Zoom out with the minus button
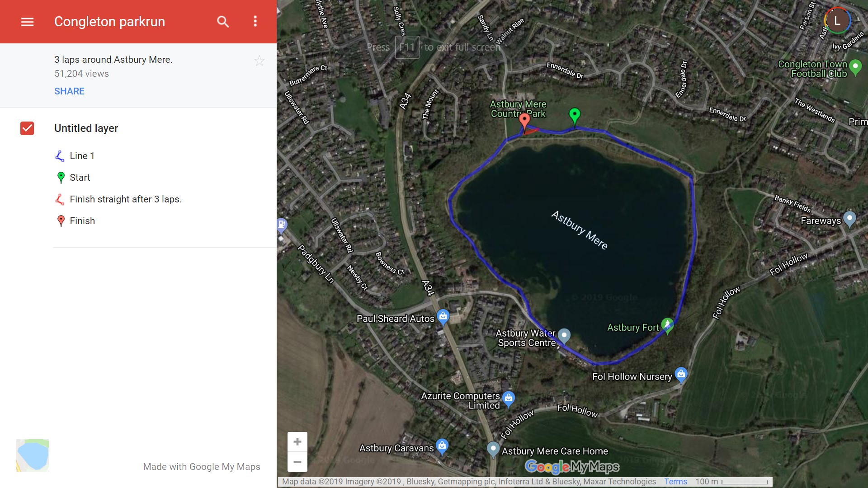 click(x=297, y=462)
